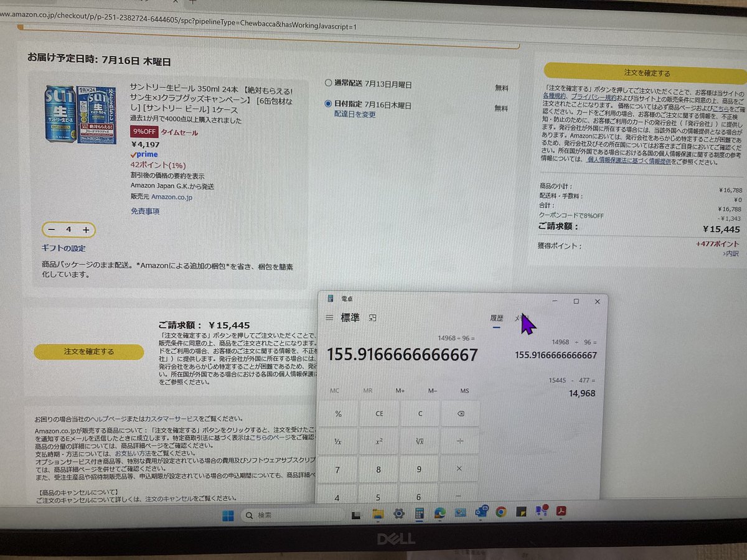Click the サントリー生ビール product title
The height and width of the screenshot is (560, 747).
point(211,98)
